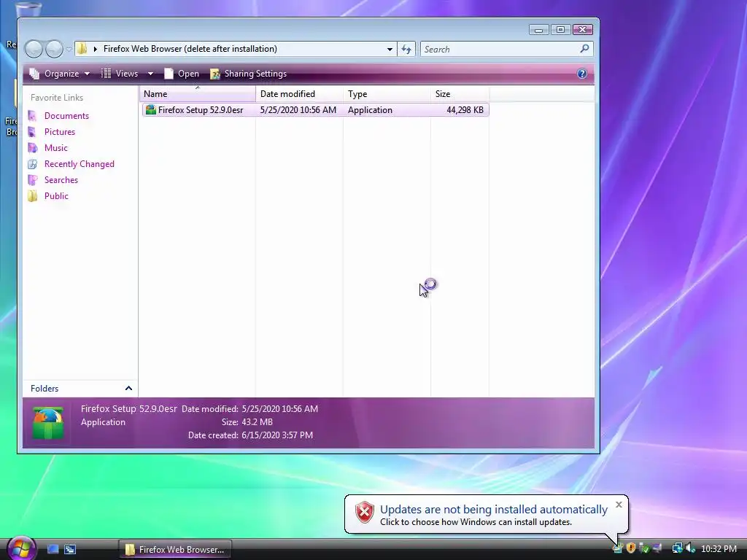Click the 5/25/2020 10:56 AM date cell
Image resolution: width=747 pixels, height=560 pixels.
point(298,110)
